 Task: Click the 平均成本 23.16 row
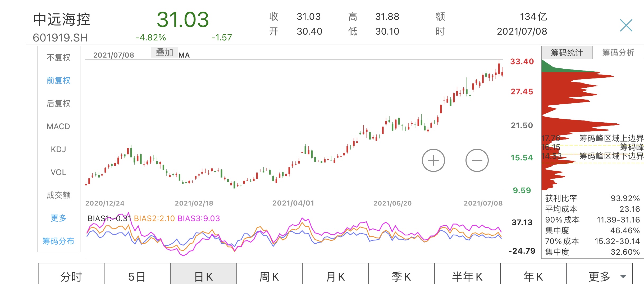pyautogui.click(x=592, y=209)
